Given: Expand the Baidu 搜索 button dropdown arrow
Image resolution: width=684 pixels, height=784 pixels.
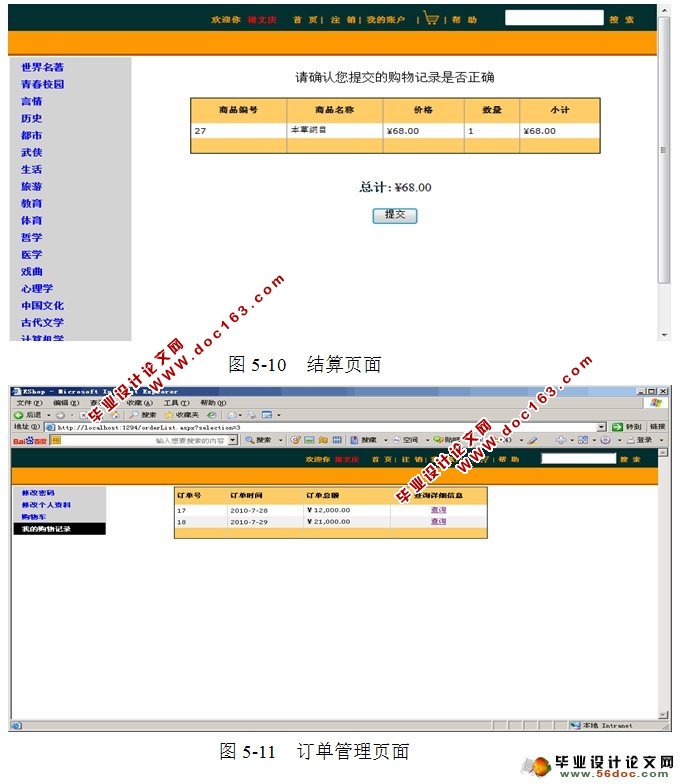Looking at the screenshot, I should [280, 440].
